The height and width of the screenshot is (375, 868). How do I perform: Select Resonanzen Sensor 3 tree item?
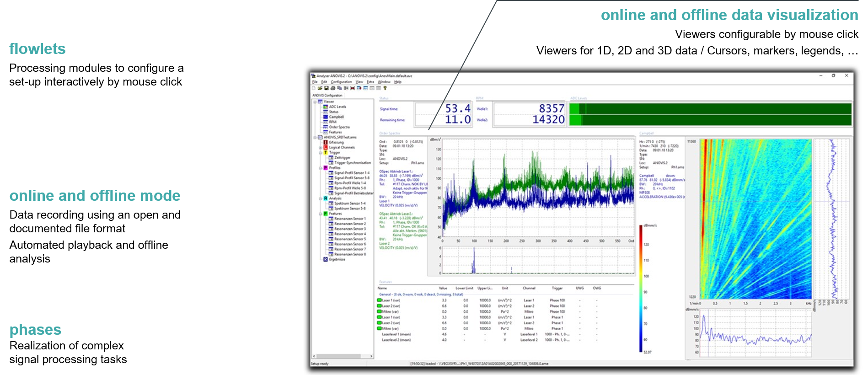coord(350,229)
